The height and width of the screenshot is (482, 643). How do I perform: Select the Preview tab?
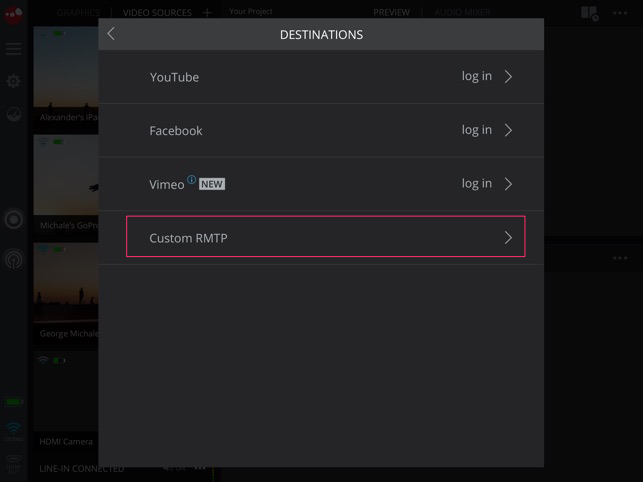tap(391, 13)
